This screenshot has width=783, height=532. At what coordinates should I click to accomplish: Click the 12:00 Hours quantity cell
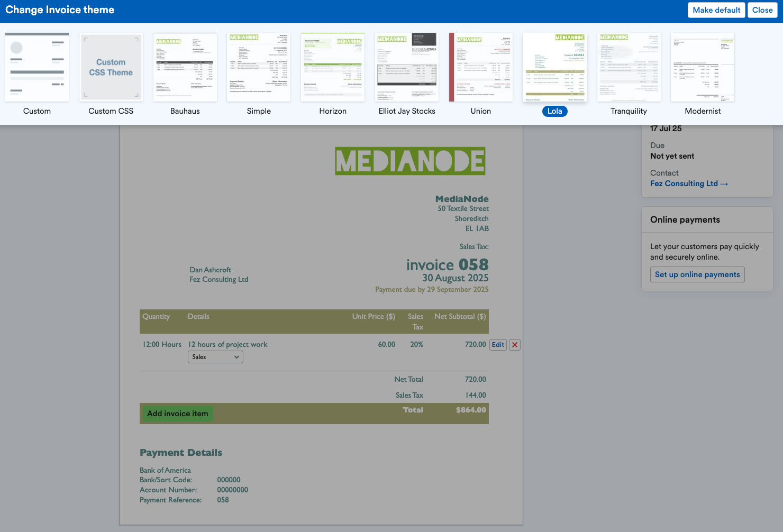tap(162, 344)
